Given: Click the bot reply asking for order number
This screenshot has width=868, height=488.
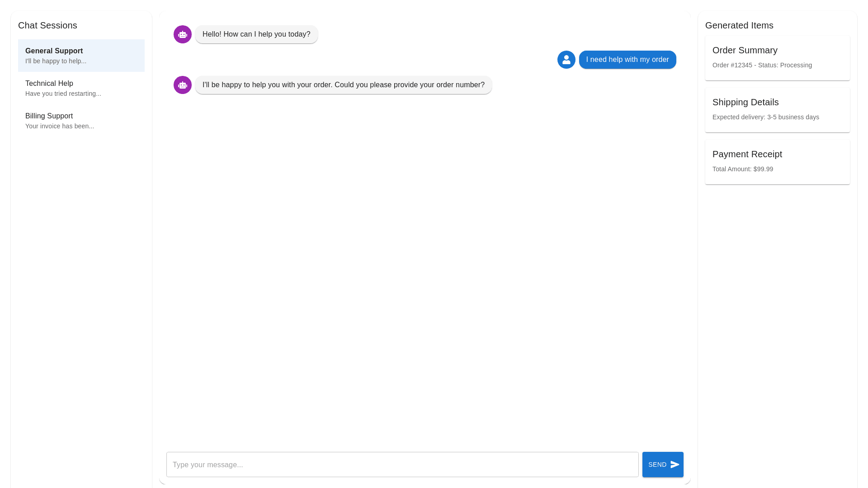Looking at the screenshot, I should [x=344, y=85].
